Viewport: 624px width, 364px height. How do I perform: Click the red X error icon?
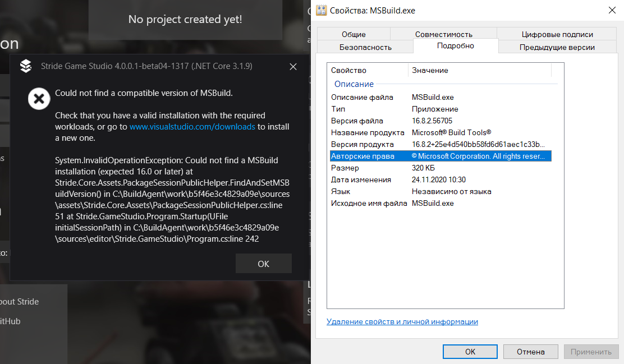(39, 98)
